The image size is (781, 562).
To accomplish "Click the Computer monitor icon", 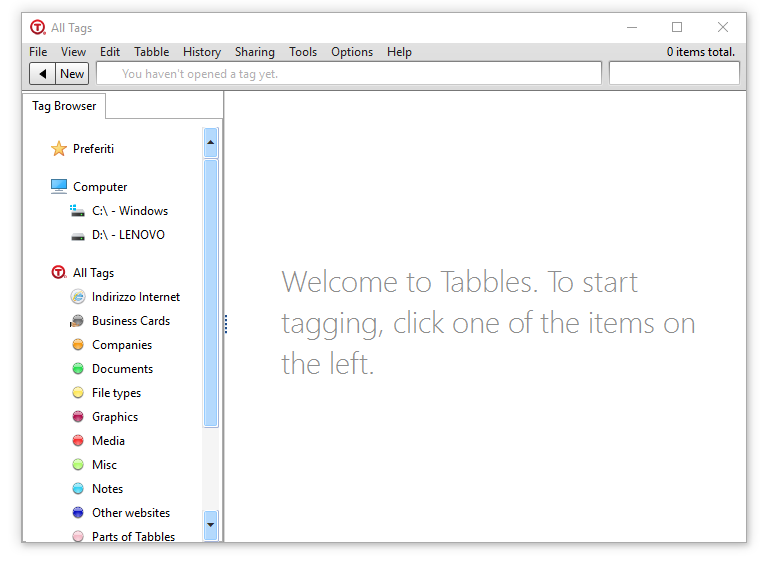I will 59,186.
